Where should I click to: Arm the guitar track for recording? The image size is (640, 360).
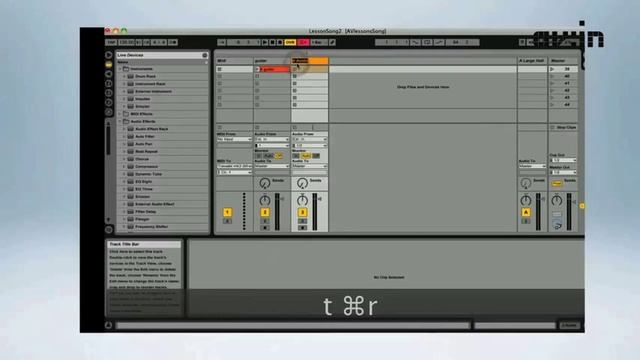pyautogui.click(x=264, y=228)
